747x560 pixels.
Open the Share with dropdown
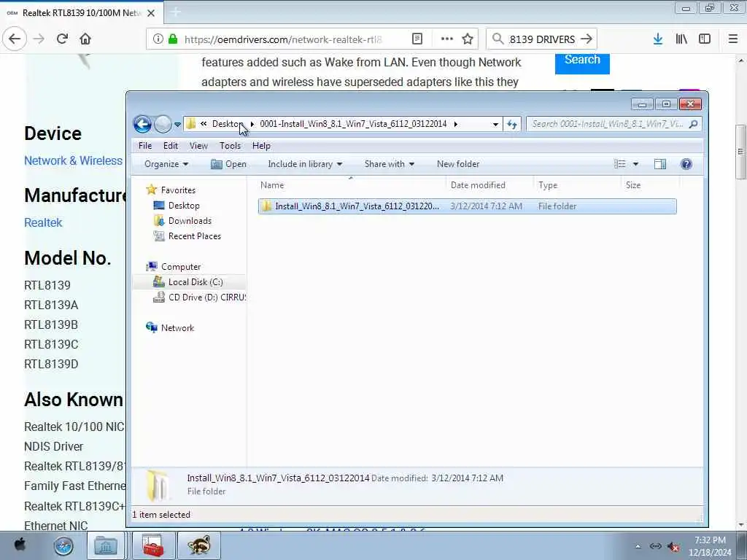point(390,164)
